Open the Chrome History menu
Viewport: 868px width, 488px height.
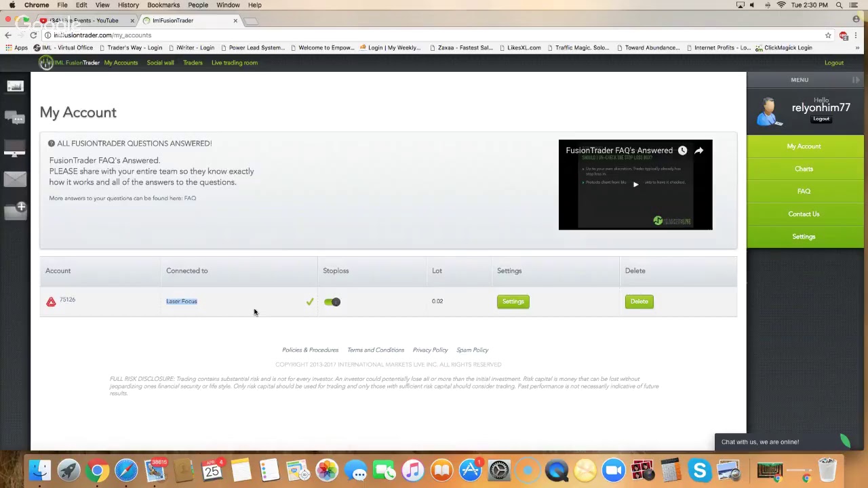128,5
